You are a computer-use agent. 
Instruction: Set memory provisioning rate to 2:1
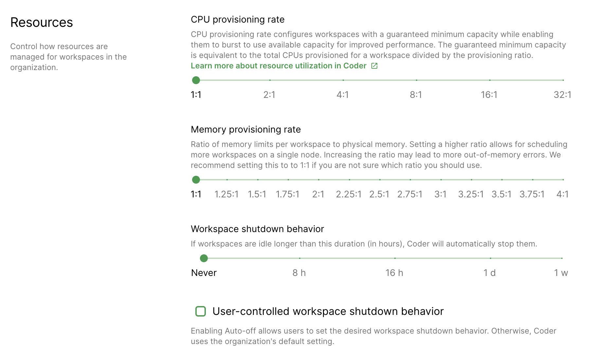pos(319,179)
